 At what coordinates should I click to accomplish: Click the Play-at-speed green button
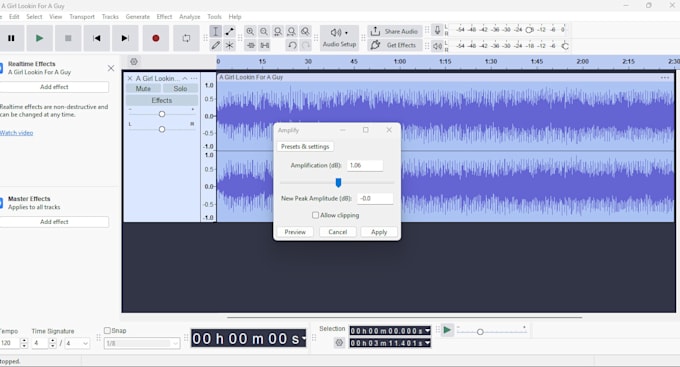447,331
